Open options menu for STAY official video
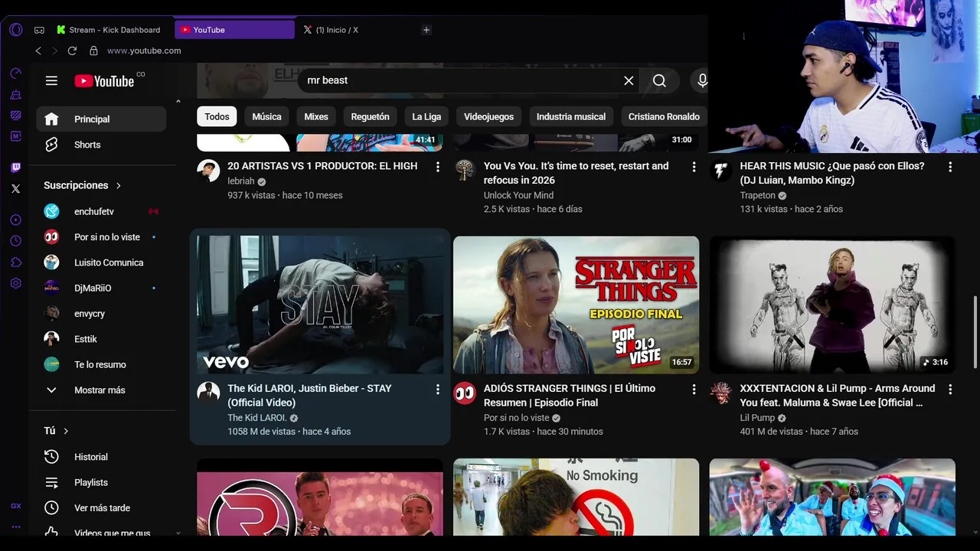Viewport: 980px width, 551px height. tap(438, 390)
